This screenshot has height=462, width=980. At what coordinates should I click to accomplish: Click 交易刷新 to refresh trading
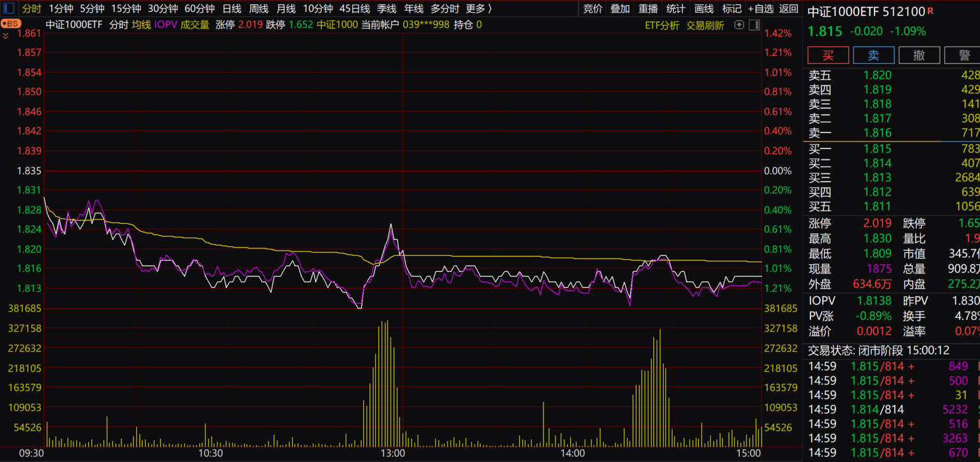705,25
